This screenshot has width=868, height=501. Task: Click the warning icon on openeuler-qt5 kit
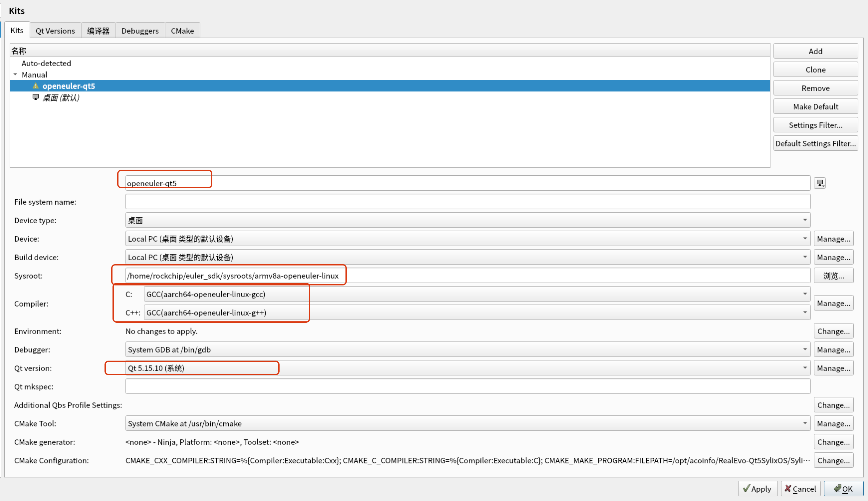[36, 86]
